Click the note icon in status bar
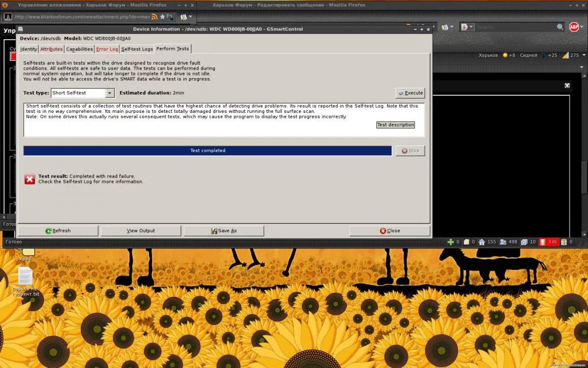Image resolution: width=588 pixels, height=368 pixels. click(x=467, y=242)
